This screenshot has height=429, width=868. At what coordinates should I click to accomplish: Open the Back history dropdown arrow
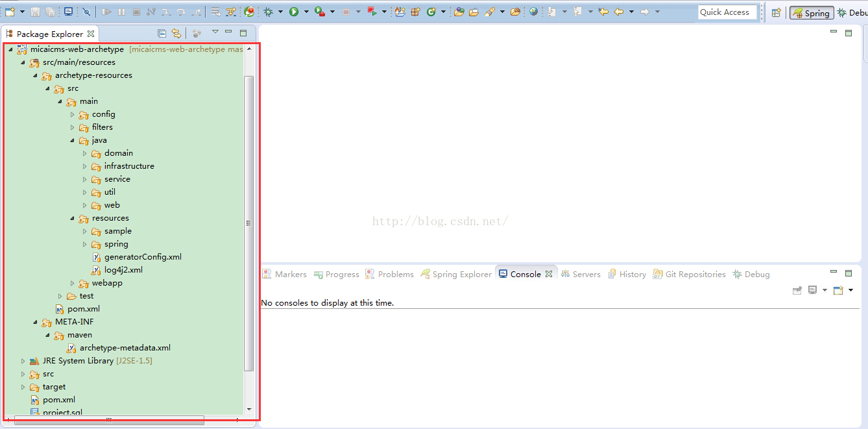[x=631, y=12]
